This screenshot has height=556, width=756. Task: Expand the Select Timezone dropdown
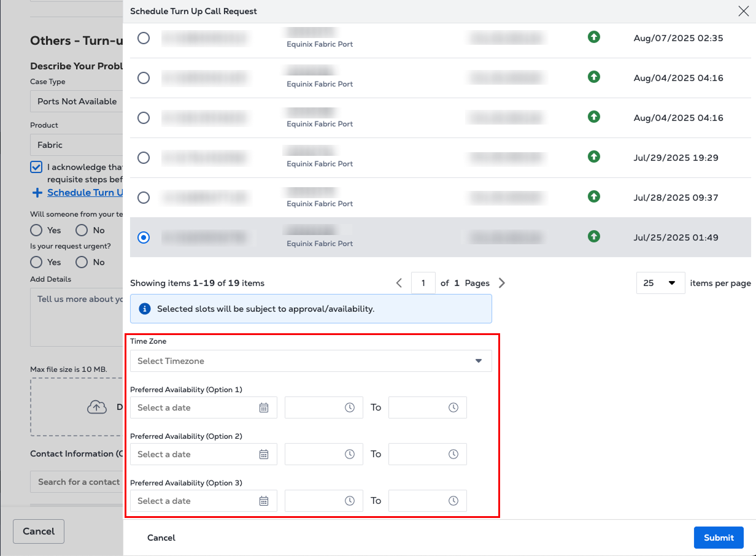(310, 361)
